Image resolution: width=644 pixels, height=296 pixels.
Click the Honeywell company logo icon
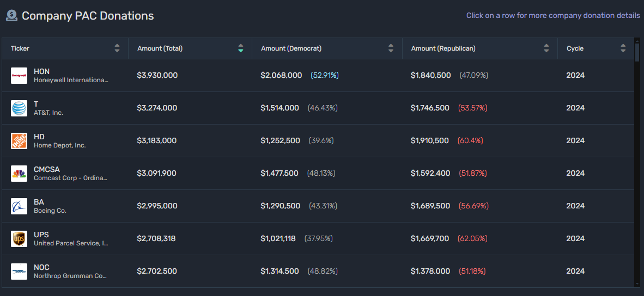pos(19,76)
